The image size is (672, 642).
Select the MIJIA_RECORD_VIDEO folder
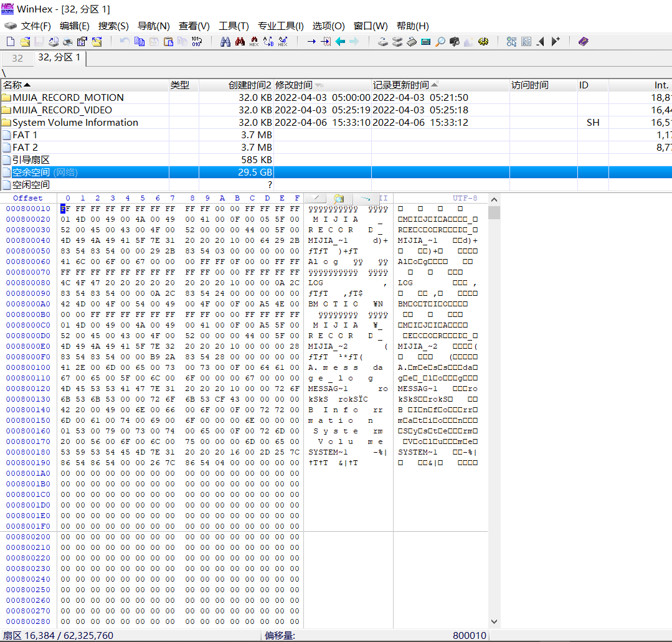point(62,110)
